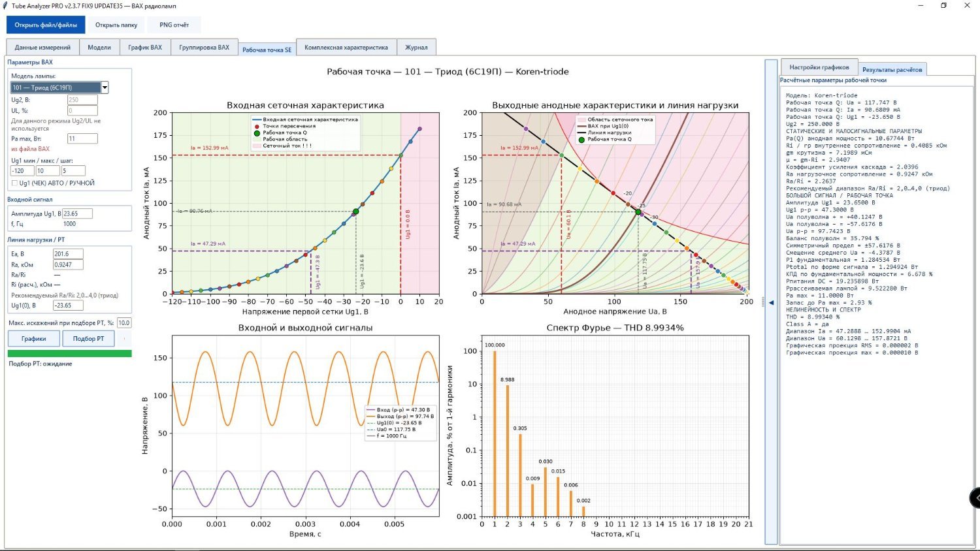
Task: Click the 'Графики' button
Action: 34,339
